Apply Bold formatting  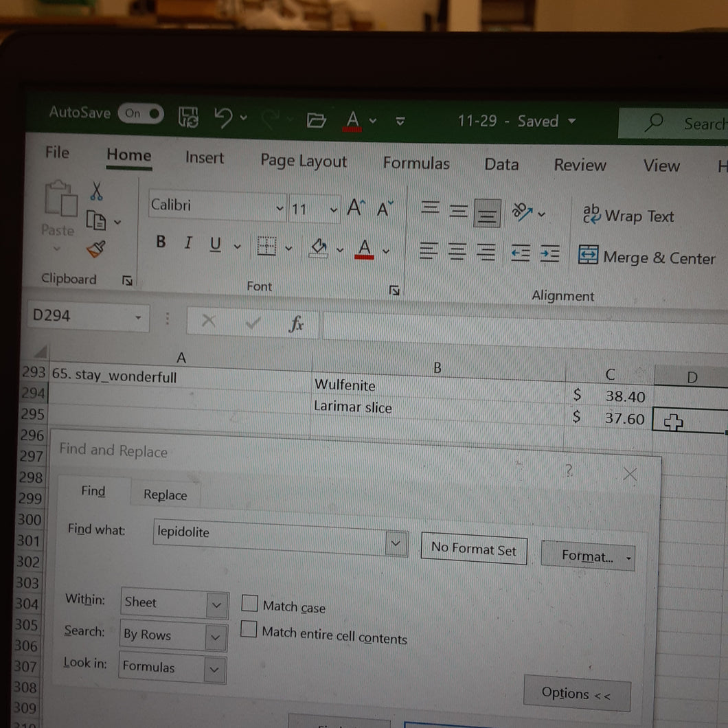click(161, 242)
